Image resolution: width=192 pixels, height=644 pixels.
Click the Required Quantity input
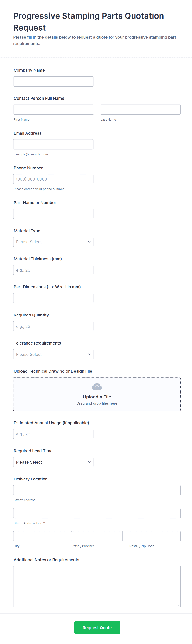pos(53,326)
